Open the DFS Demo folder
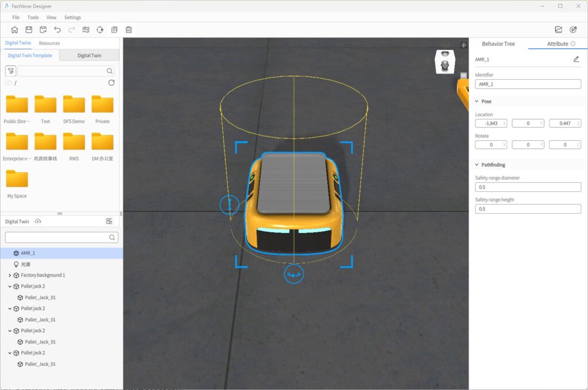 (x=74, y=109)
